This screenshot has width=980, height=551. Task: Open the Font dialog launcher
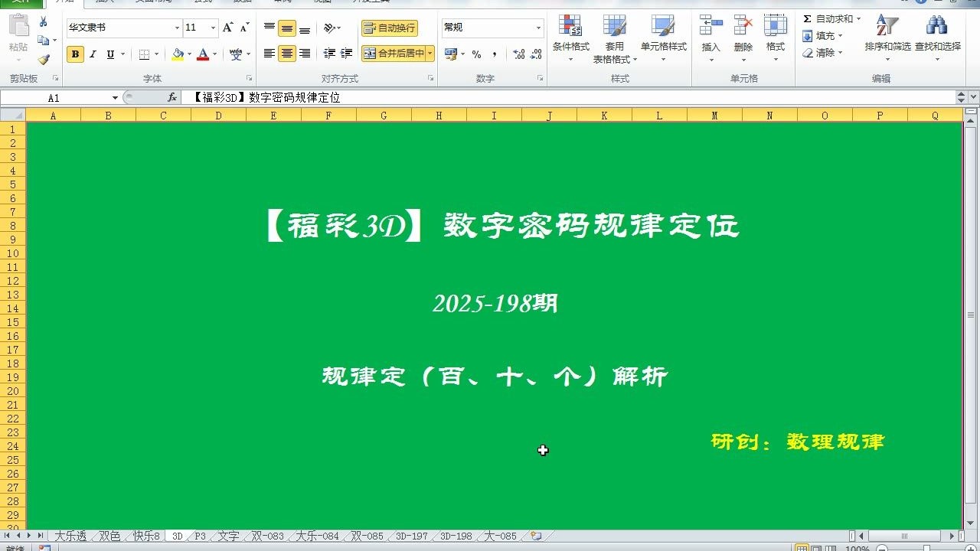[249, 78]
